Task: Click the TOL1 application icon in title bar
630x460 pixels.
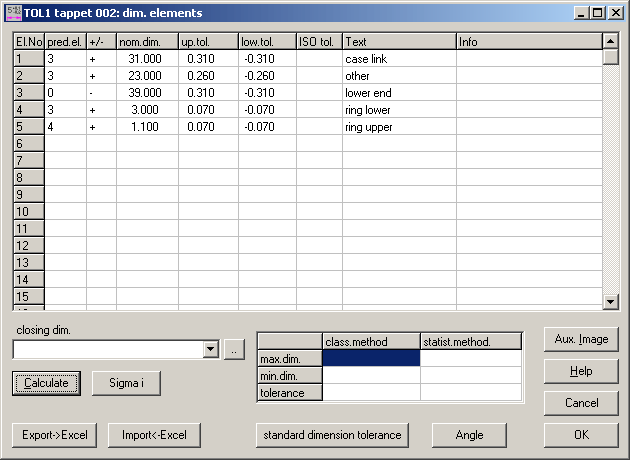Action: click(13, 13)
